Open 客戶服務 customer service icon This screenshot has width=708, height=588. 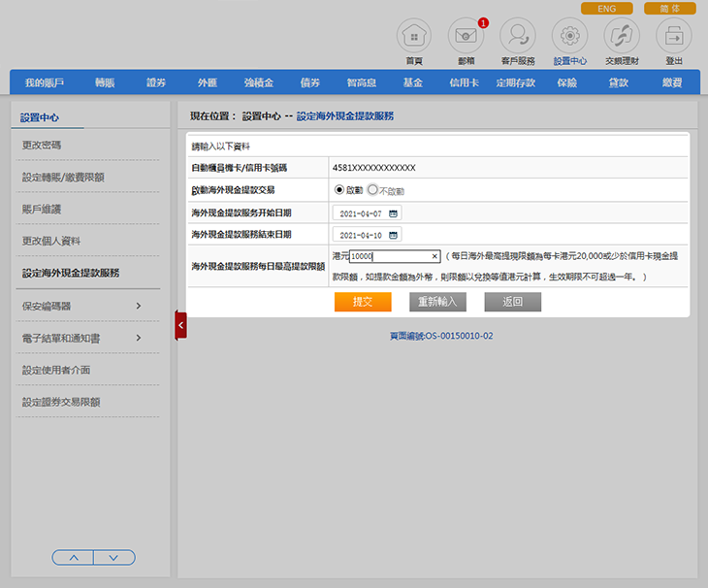coord(518,36)
